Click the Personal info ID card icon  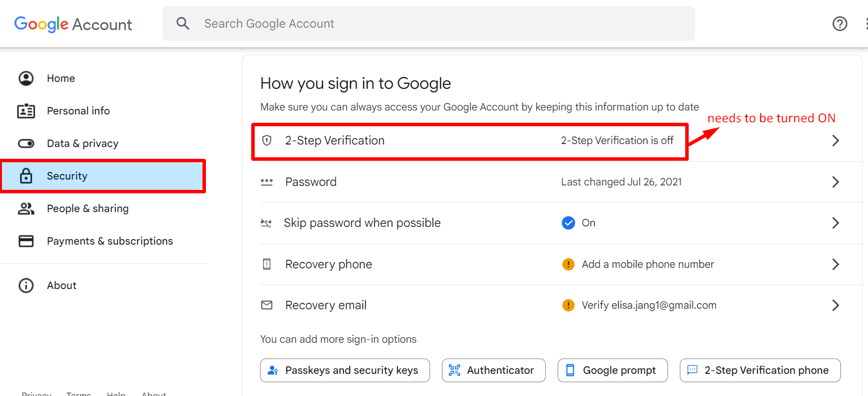click(x=26, y=111)
